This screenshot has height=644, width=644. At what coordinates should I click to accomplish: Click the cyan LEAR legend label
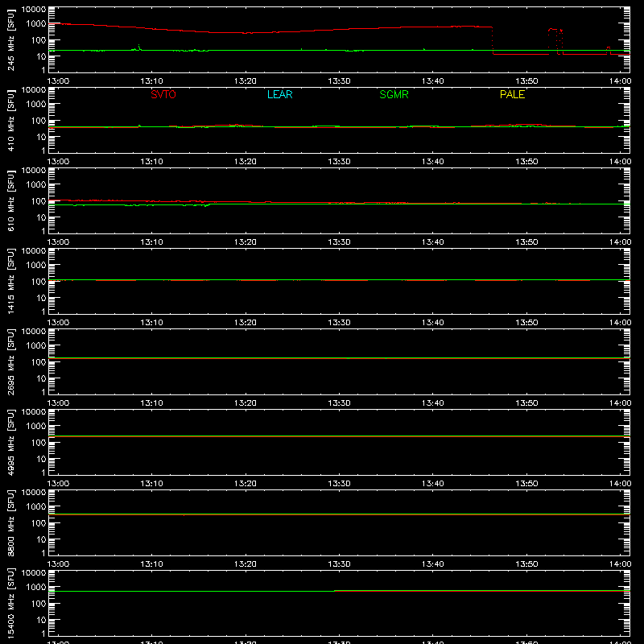(x=279, y=94)
